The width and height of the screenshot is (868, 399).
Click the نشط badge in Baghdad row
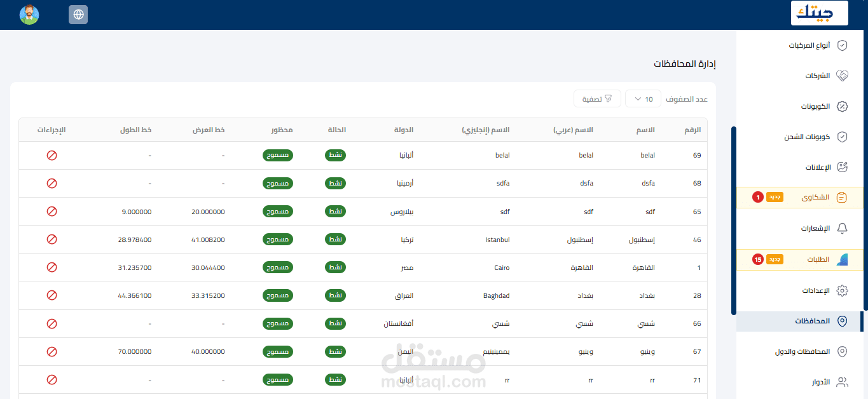[335, 295]
